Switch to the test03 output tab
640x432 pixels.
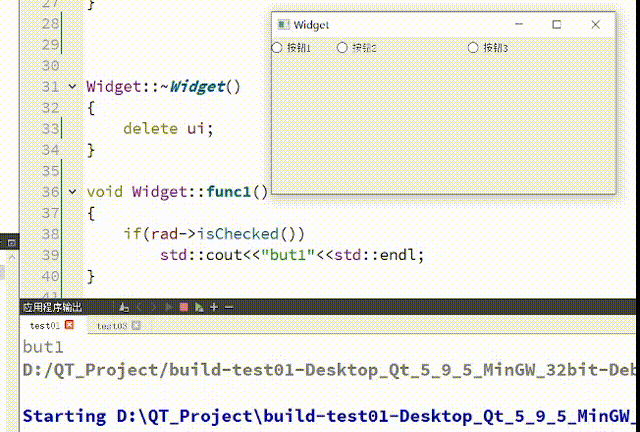(112, 325)
